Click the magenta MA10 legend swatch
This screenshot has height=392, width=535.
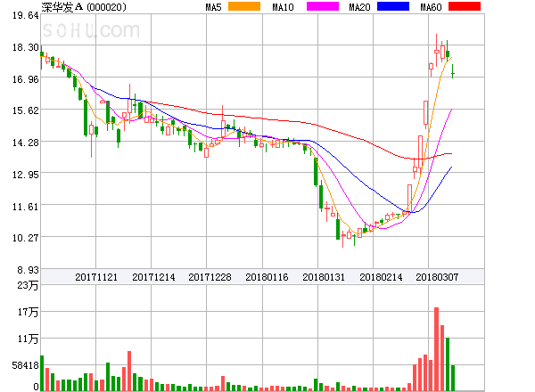(x=323, y=6)
